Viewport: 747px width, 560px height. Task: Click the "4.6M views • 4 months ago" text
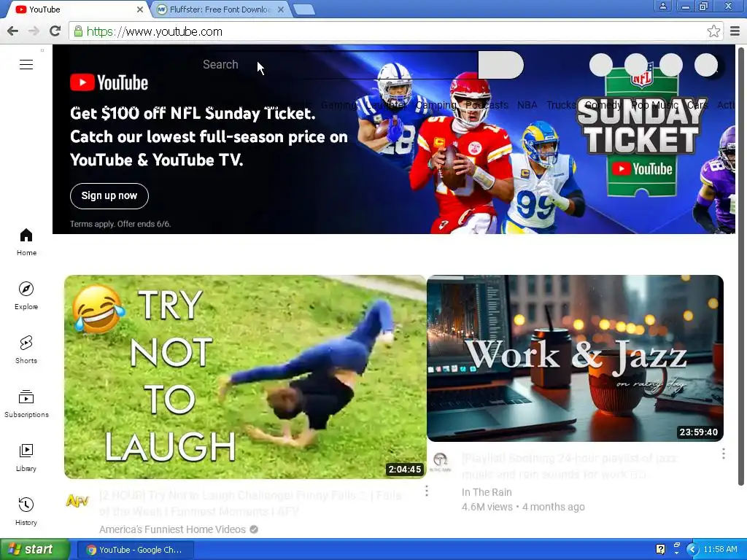[523, 507]
